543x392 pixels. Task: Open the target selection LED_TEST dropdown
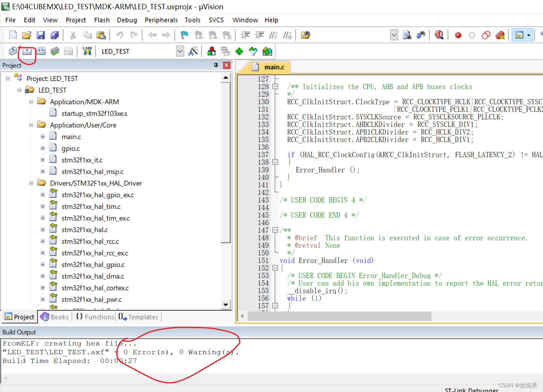(180, 51)
